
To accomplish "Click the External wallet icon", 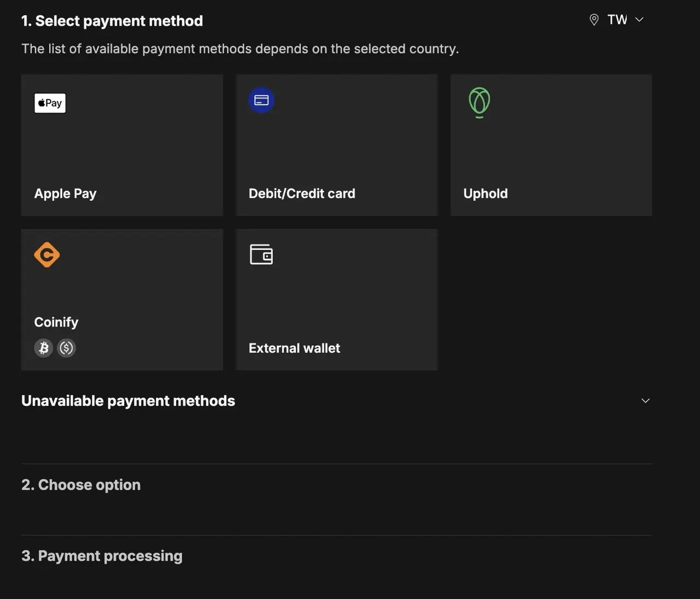I will click(x=261, y=254).
